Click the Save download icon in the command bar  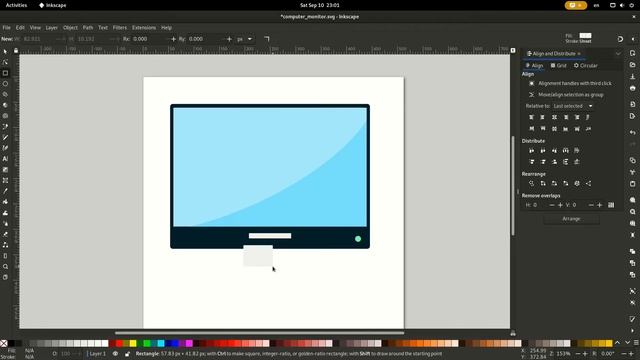pyautogui.click(x=633, y=76)
